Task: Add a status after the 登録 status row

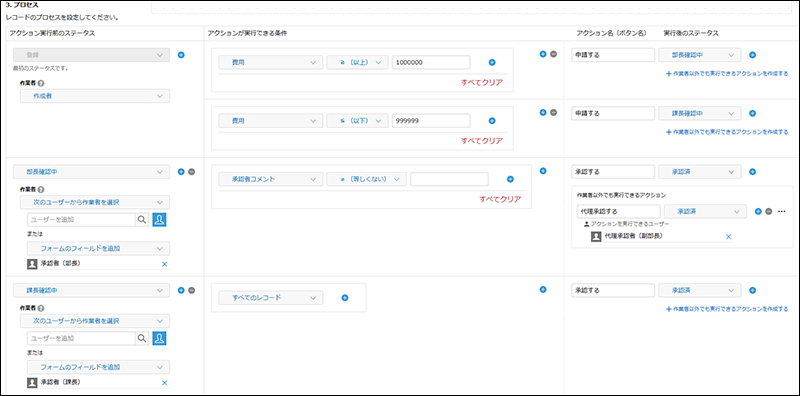Action: coord(181,55)
